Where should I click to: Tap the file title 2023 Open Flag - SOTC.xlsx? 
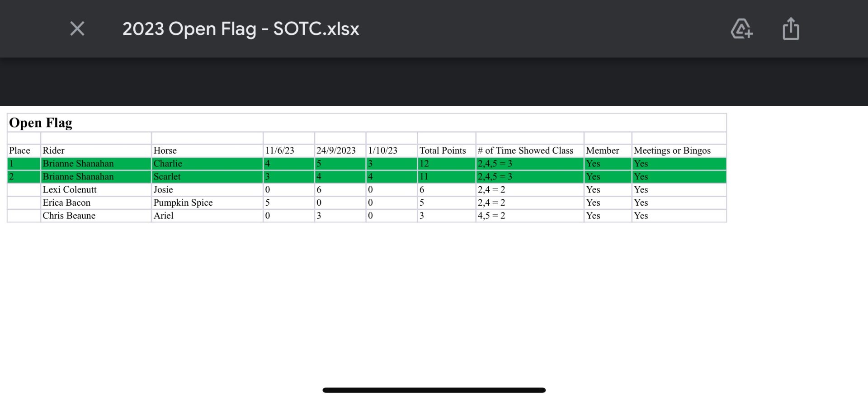pos(241,29)
